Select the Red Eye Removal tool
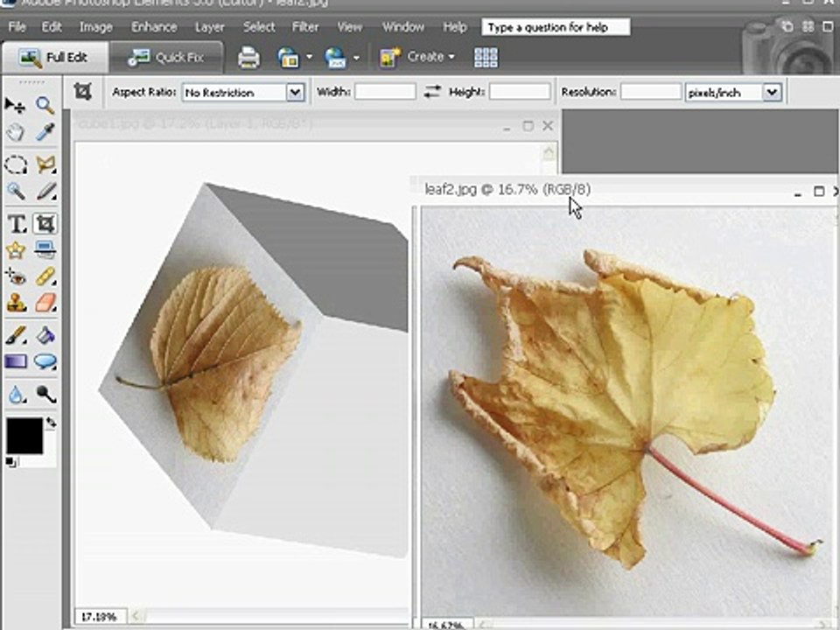The height and width of the screenshot is (630, 840). pos(16,276)
